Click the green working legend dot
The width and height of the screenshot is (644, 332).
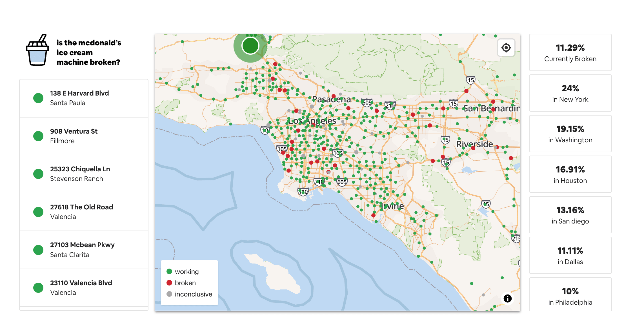click(169, 271)
